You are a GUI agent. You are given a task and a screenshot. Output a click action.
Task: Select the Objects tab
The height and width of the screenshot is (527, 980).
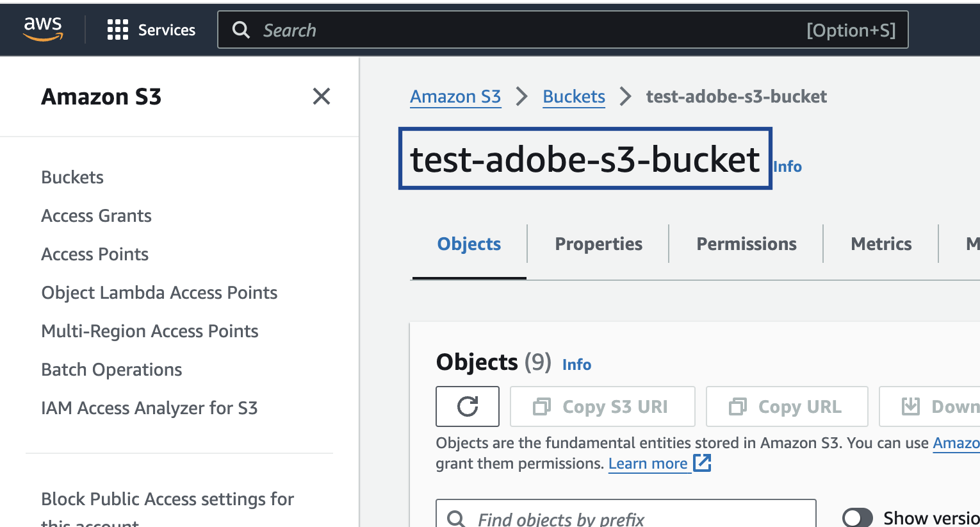(469, 244)
